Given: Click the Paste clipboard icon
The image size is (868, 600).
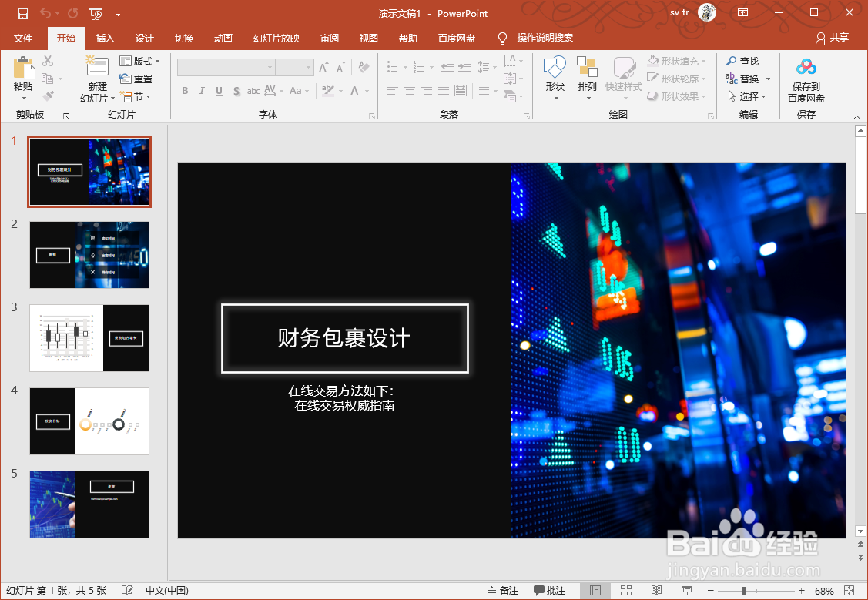Looking at the screenshot, I should (23, 68).
